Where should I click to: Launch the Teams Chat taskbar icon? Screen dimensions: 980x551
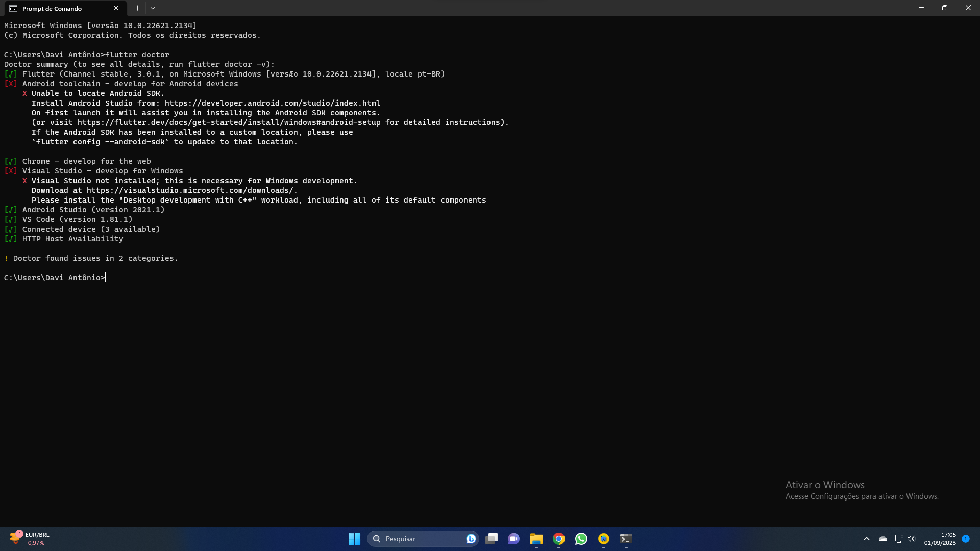pos(514,539)
